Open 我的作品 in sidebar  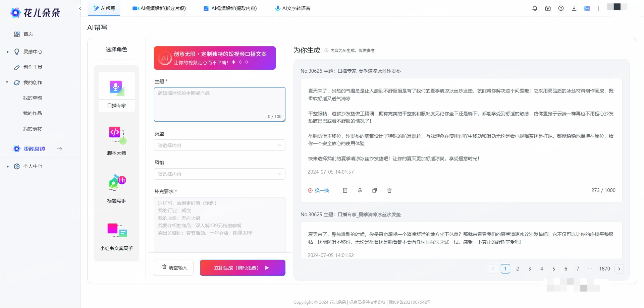[33, 113]
